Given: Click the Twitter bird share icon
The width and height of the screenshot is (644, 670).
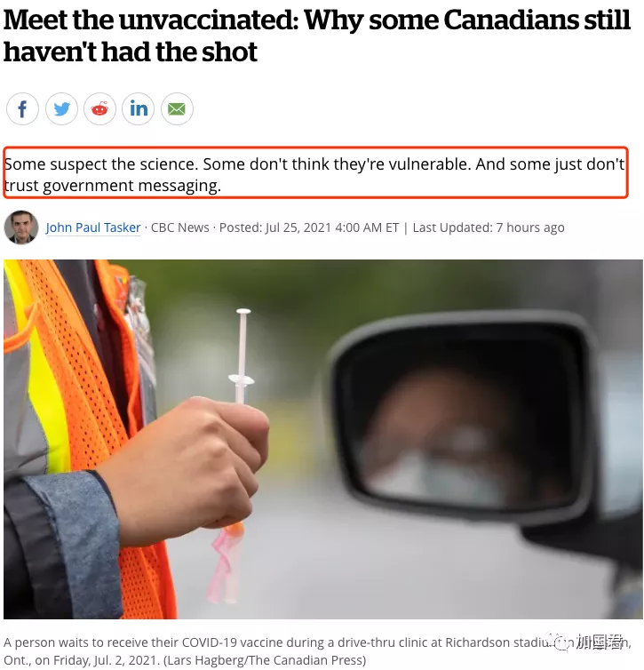Looking at the screenshot, I should click(61, 108).
